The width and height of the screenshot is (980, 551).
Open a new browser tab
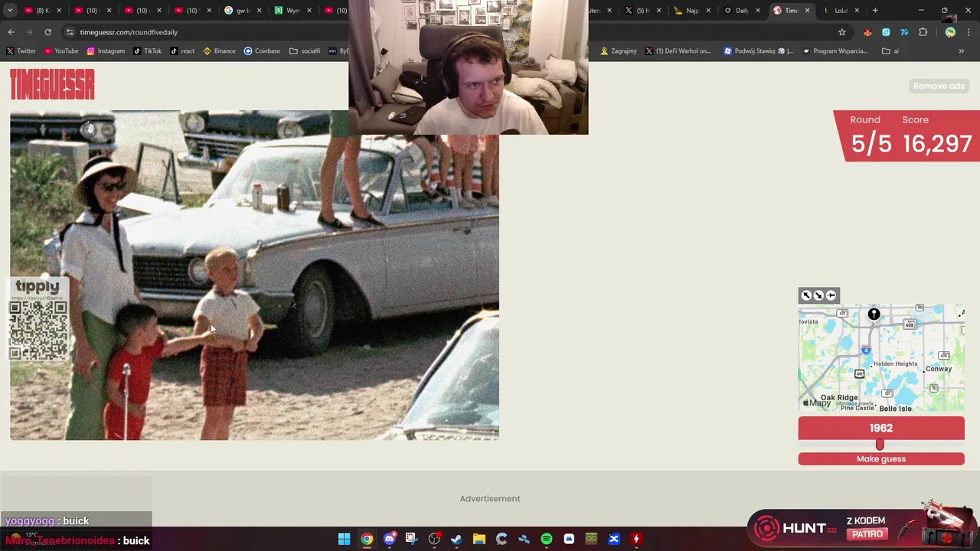[875, 10]
